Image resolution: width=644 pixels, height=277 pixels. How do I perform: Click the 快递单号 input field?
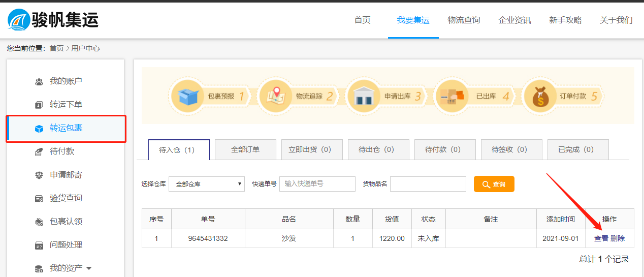(x=317, y=184)
